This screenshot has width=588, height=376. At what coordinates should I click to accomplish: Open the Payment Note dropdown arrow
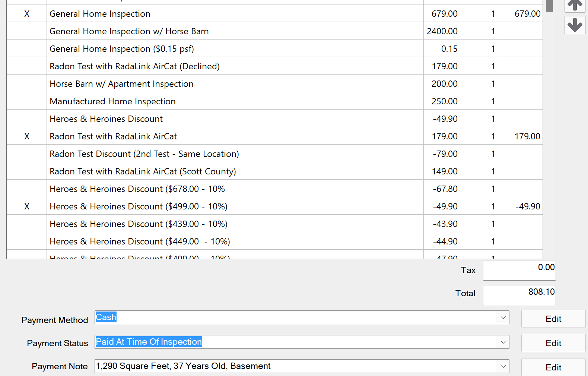pos(503,366)
